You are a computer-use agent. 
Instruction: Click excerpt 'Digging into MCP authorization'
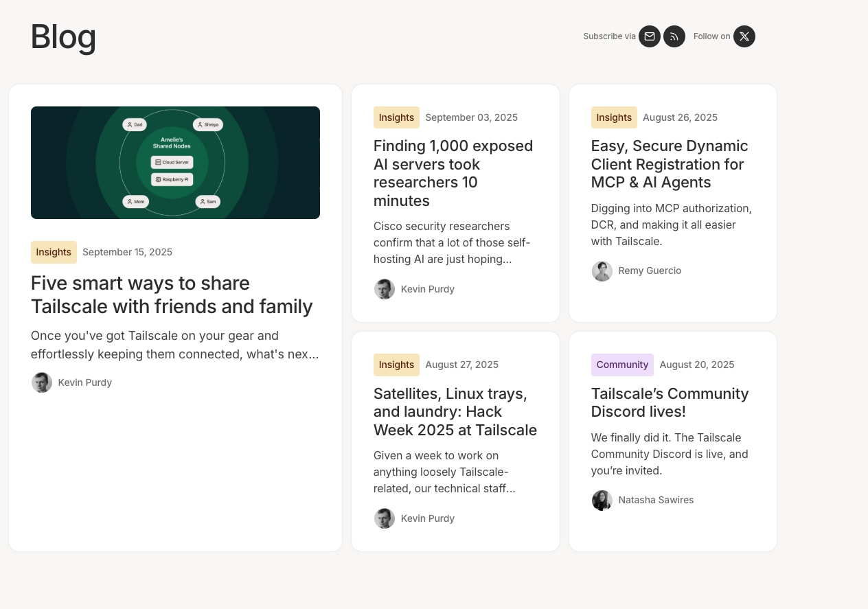(672, 225)
